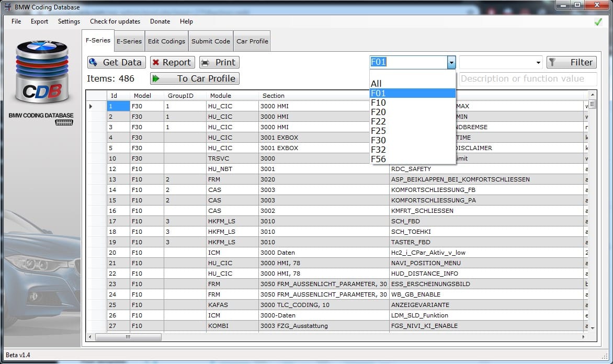Click the KMFRT_SCHLIESSEN cell
This screenshot has height=364, width=613.
click(486, 211)
